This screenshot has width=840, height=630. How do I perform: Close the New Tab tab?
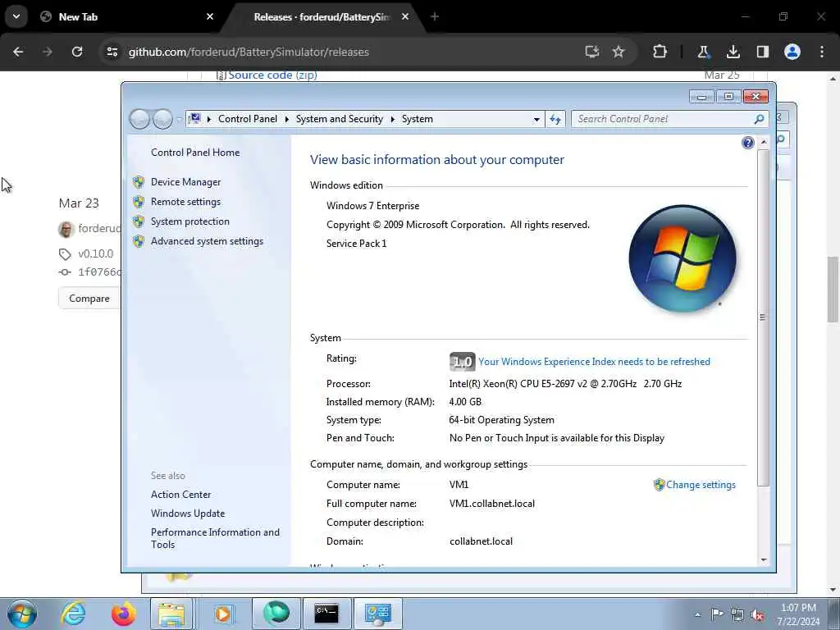coord(210,16)
